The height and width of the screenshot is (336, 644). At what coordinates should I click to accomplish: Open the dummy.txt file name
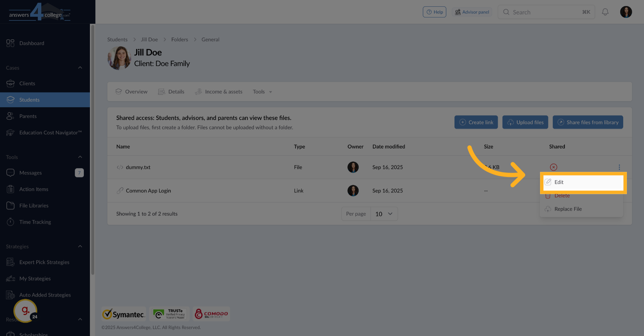138,167
